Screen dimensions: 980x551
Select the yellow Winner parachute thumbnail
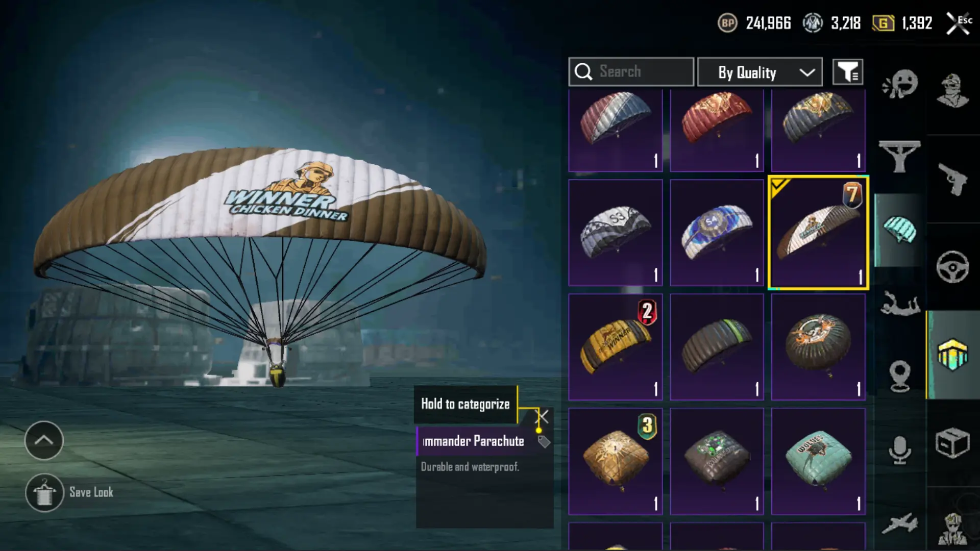(616, 347)
